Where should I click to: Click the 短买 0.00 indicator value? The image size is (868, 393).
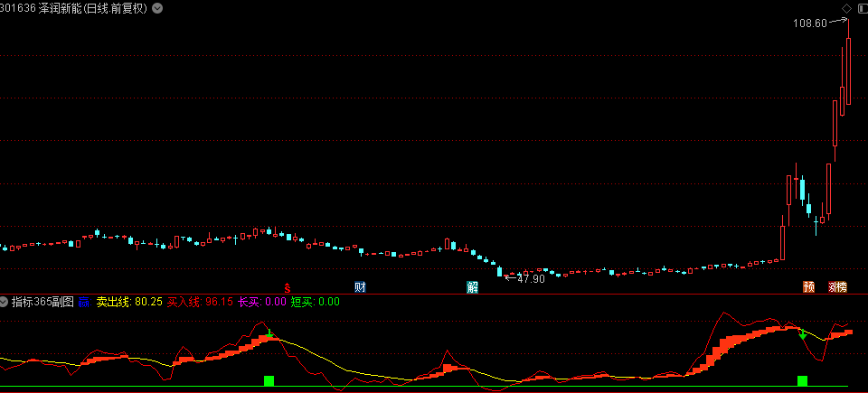[316, 301]
